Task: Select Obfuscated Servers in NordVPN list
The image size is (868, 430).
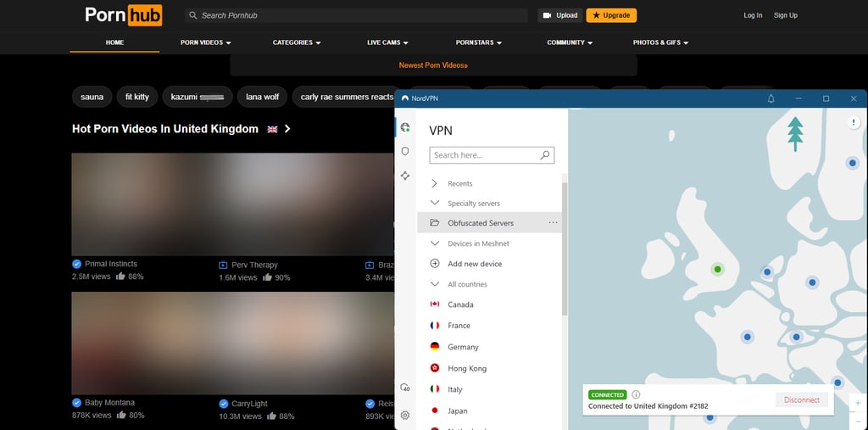Action: click(x=489, y=223)
